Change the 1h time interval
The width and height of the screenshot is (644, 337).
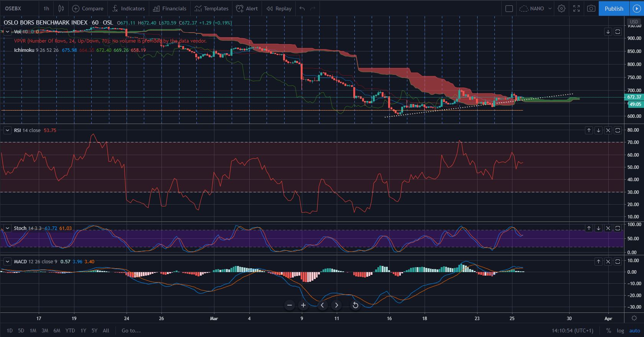[x=46, y=8]
